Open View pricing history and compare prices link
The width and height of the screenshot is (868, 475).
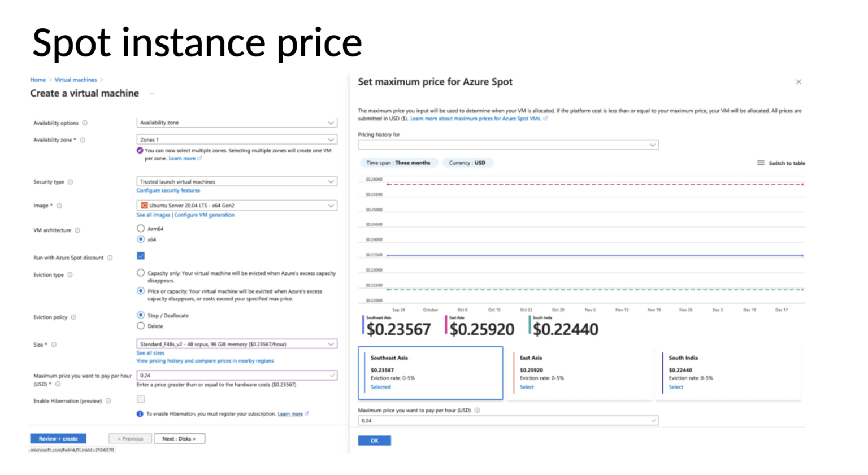point(205,361)
